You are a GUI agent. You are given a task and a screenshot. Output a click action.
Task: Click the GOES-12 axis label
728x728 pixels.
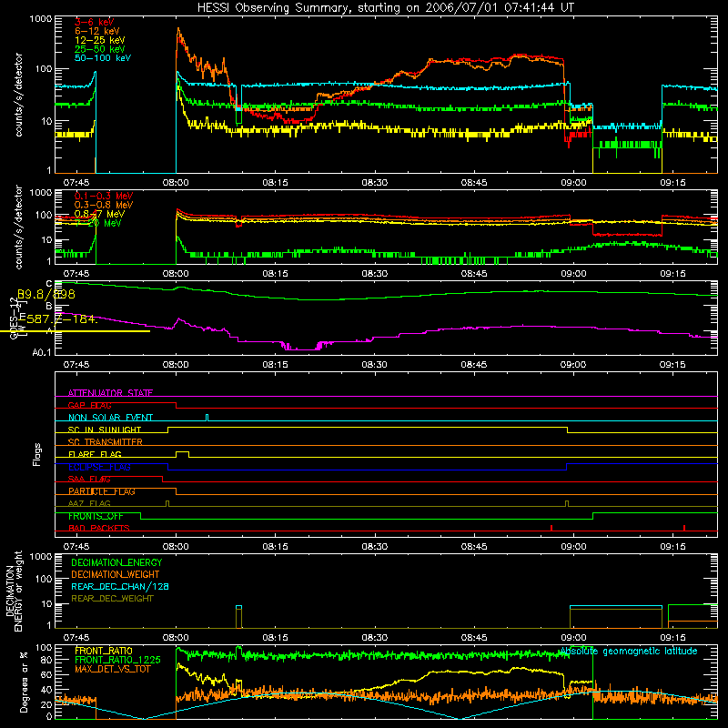14,318
